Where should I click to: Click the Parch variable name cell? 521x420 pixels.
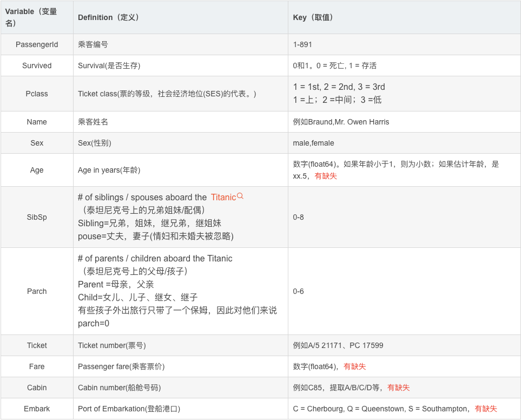tap(36, 291)
